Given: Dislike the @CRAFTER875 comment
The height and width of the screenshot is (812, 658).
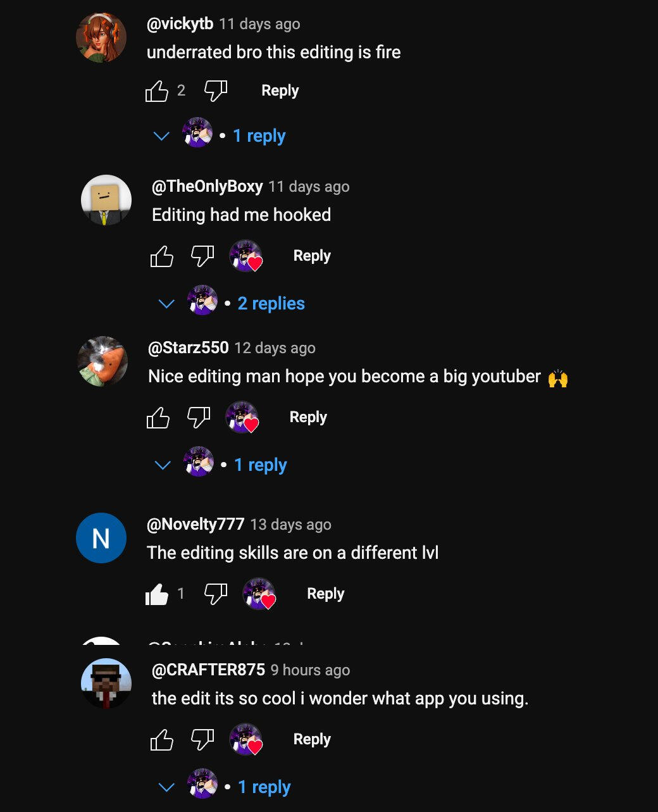Looking at the screenshot, I should click(x=202, y=740).
